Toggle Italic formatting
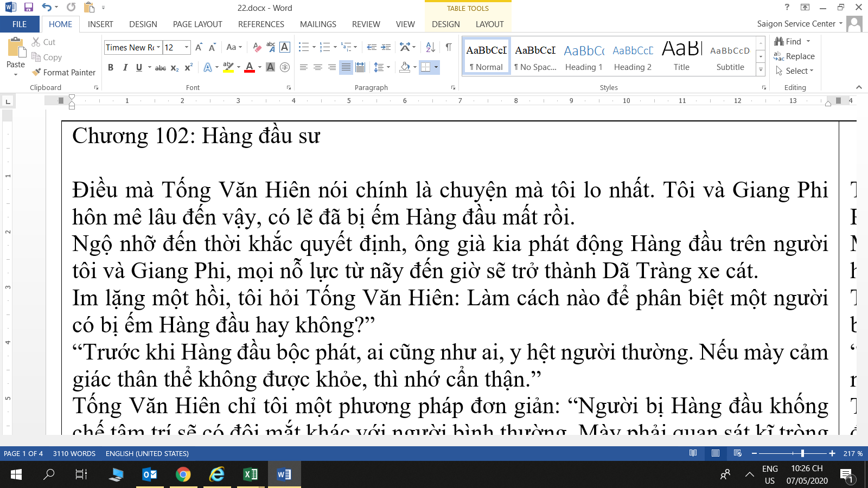Image resolution: width=868 pixels, height=488 pixels. point(125,67)
